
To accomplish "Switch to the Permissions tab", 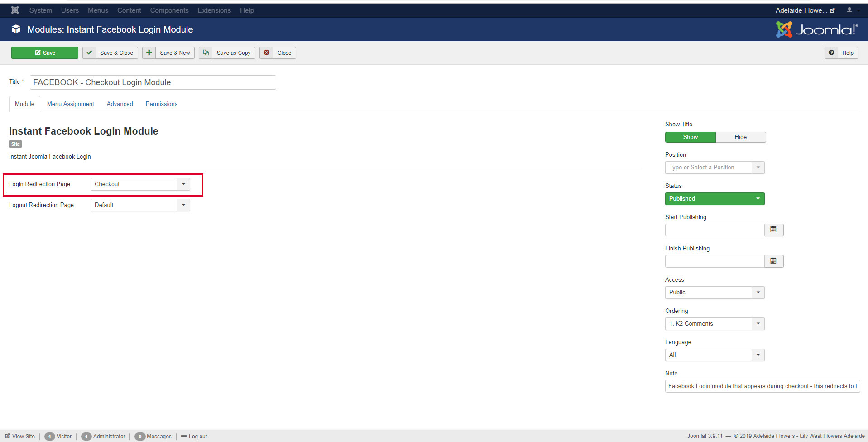I will tap(162, 104).
